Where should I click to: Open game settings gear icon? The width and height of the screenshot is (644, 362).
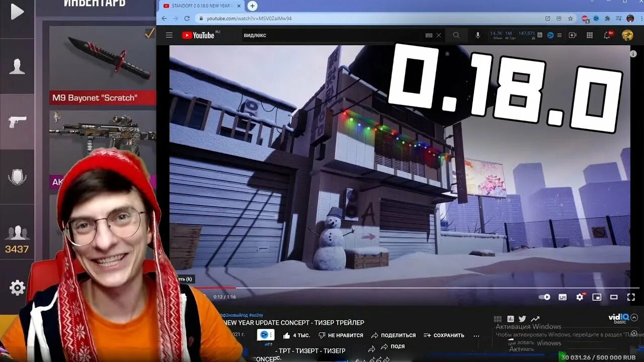point(17,288)
